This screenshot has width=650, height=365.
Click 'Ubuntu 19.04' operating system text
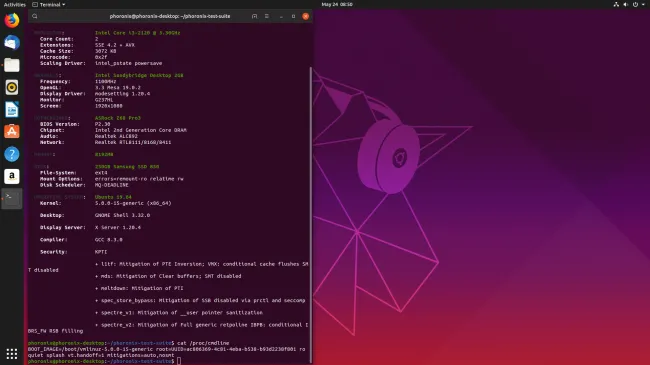coord(113,197)
